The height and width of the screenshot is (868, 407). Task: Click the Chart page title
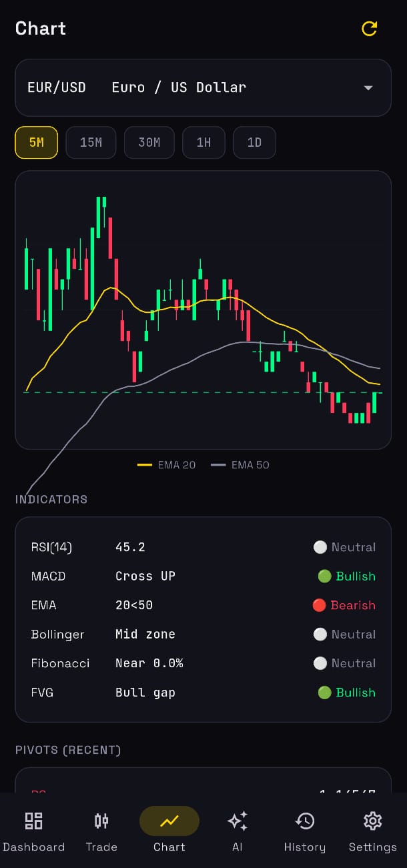pyautogui.click(x=41, y=29)
